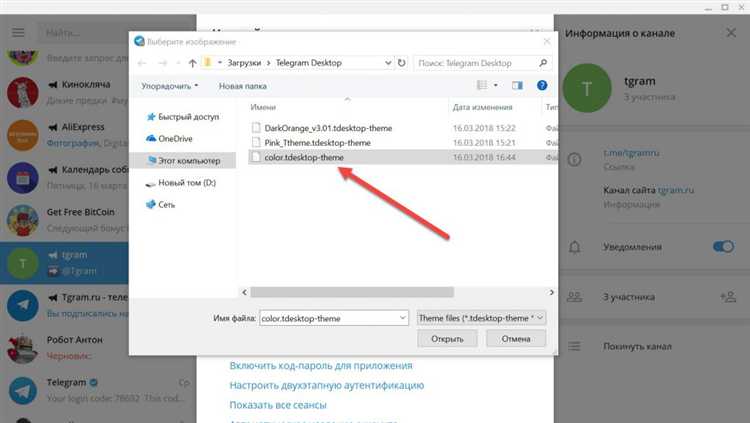Open t.me/tgramru channel link
This screenshot has width=750, height=423.
(631, 153)
